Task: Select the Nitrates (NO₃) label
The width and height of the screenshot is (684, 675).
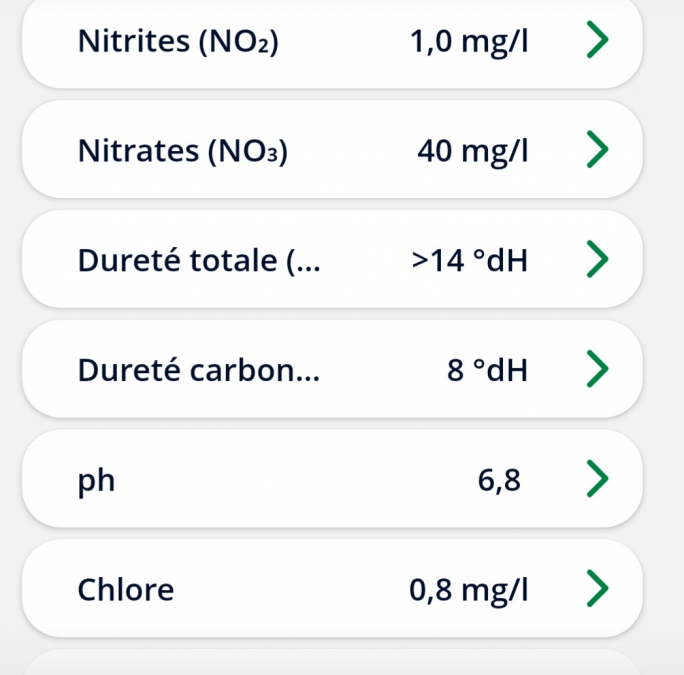Action: coord(183,151)
